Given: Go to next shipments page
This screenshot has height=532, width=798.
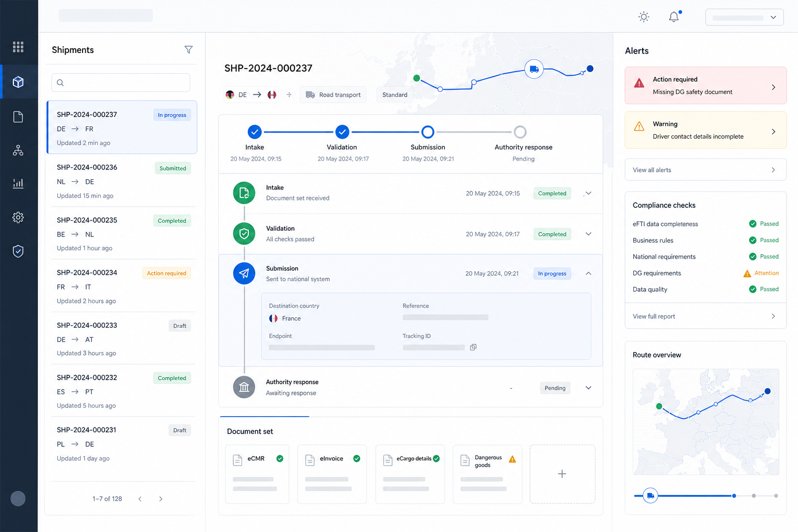Looking at the screenshot, I should [161, 499].
